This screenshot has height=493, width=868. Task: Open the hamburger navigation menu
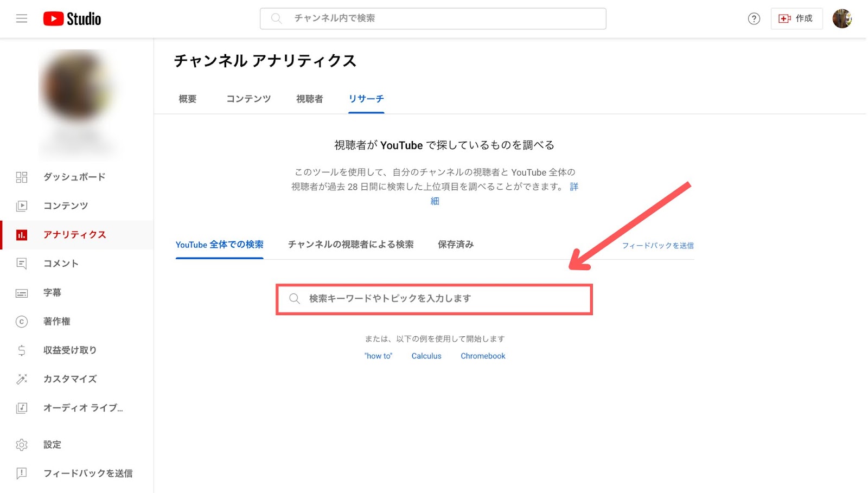point(22,18)
